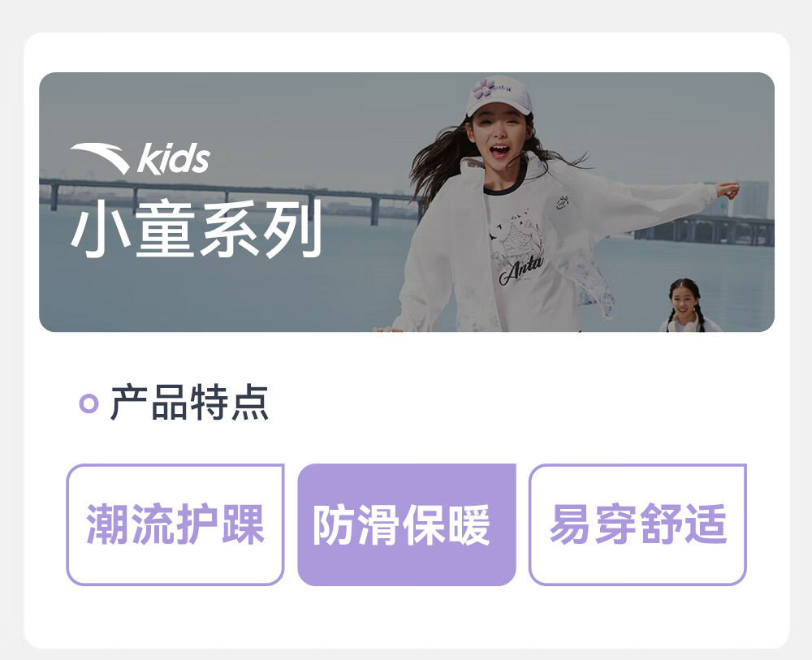Image resolution: width=812 pixels, height=660 pixels.
Task: Click the white card area beneath the feature tabs
Action: (x=407, y=617)
